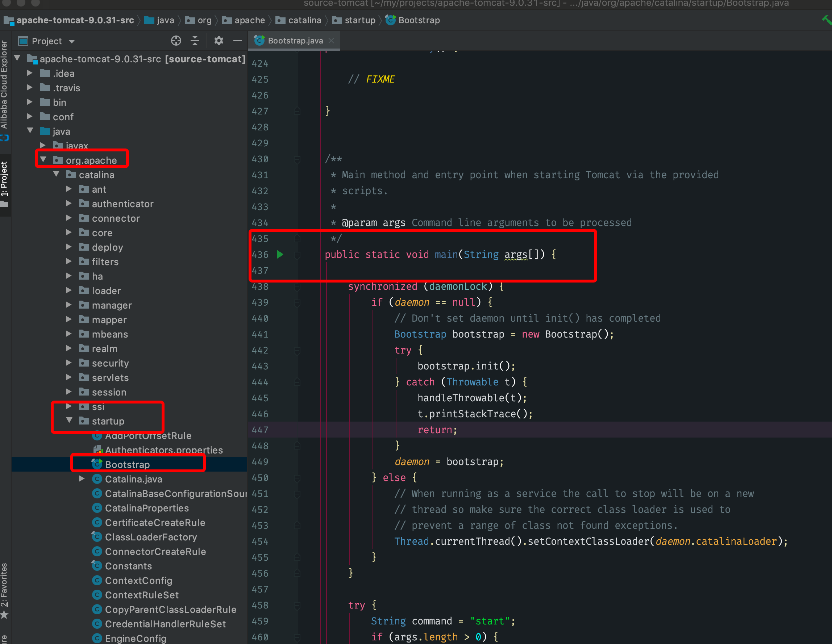
Task: Click the collapse all icon in Project panel
Action: (195, 40)
